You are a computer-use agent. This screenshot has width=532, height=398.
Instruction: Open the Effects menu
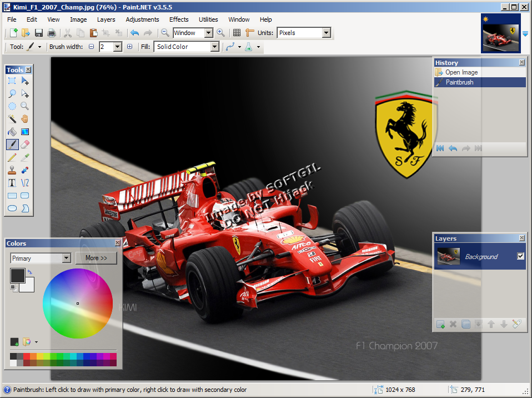point(179,19)
